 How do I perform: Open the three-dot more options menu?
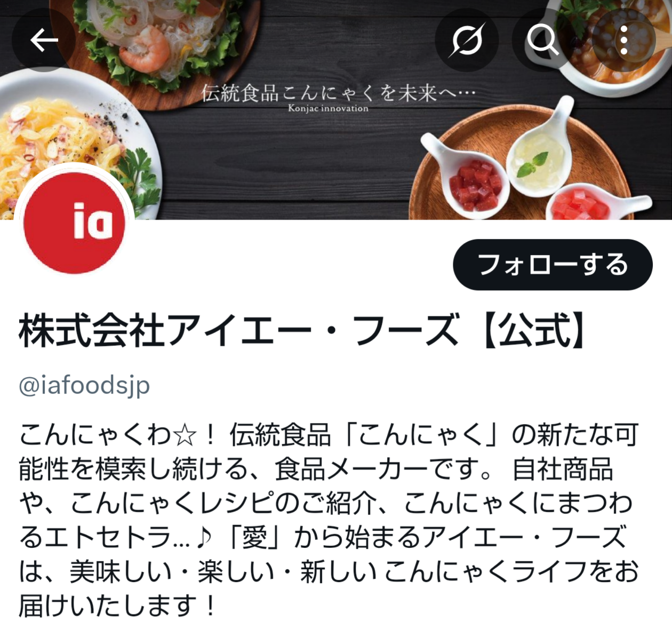623,40
